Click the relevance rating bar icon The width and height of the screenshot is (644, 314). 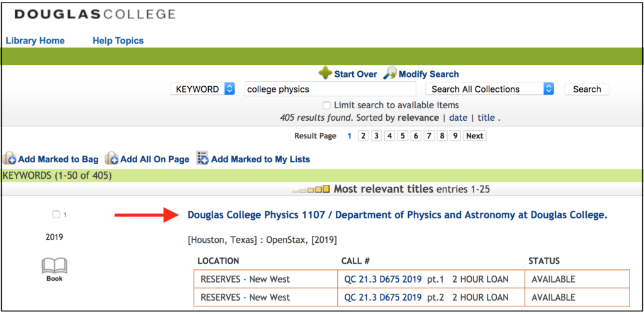(x=311, y=189)
